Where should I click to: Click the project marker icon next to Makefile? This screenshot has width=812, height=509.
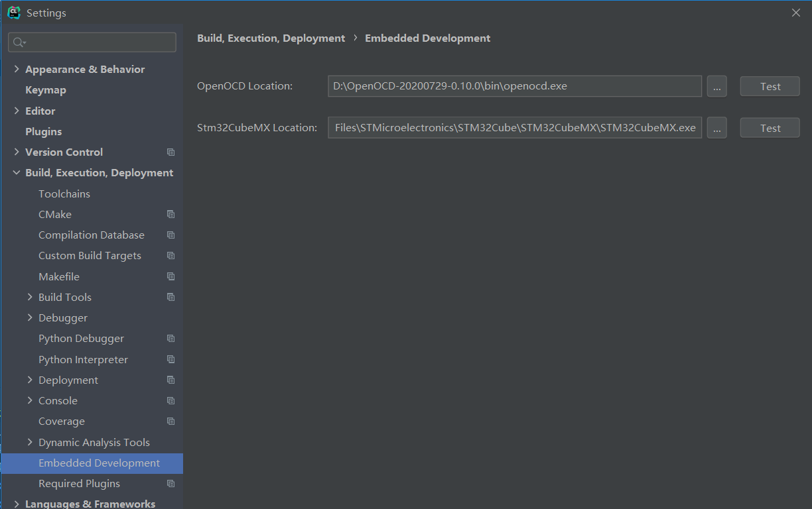170,276
